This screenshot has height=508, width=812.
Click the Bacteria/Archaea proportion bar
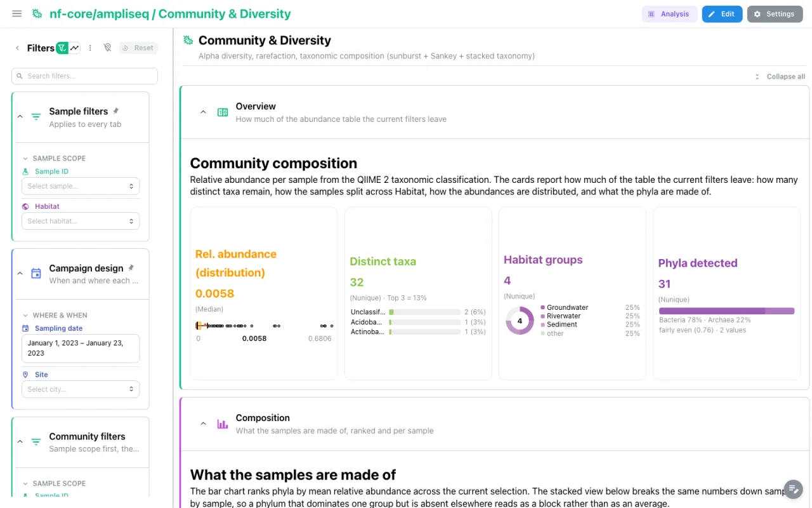[726, 311]
